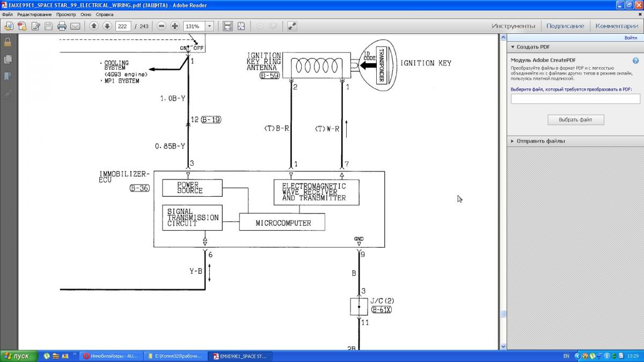
Task: Zoom out using the minus button
Action: coord(162,26)
